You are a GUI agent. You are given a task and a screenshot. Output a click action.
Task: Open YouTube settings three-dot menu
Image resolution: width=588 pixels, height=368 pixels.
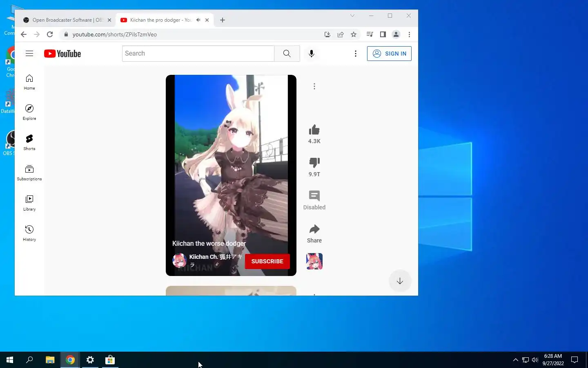356,54
